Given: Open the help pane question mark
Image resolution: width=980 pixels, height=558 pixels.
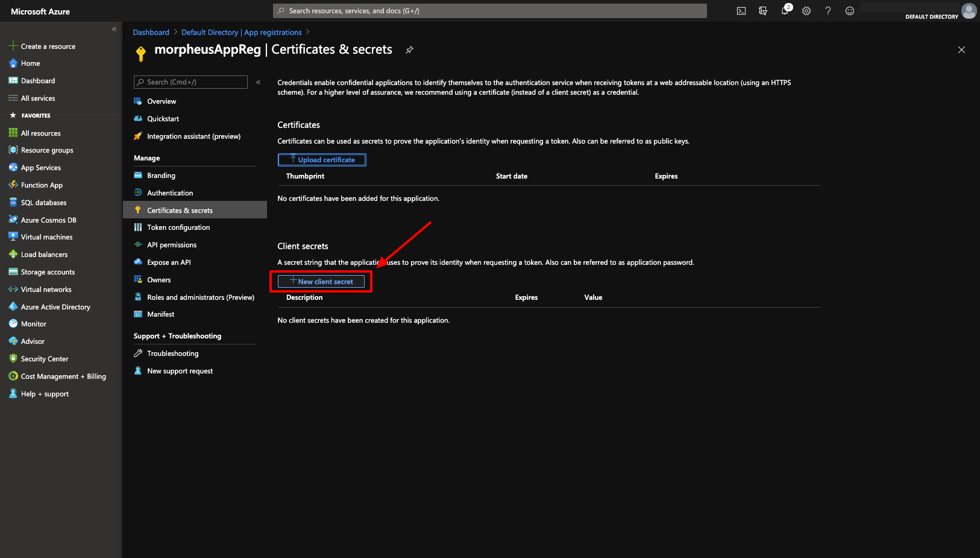Looking at the screenshot, I should (828, 10).
